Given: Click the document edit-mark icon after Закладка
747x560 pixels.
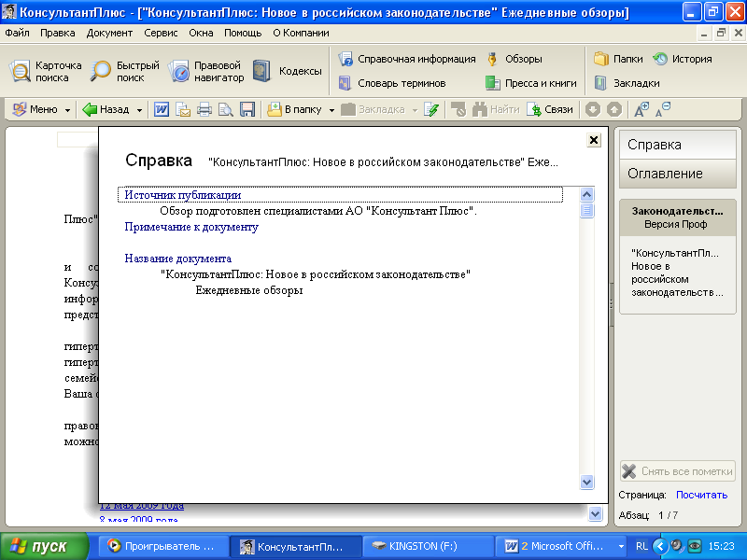Looking at the screenshot, I should pos(431,109).
